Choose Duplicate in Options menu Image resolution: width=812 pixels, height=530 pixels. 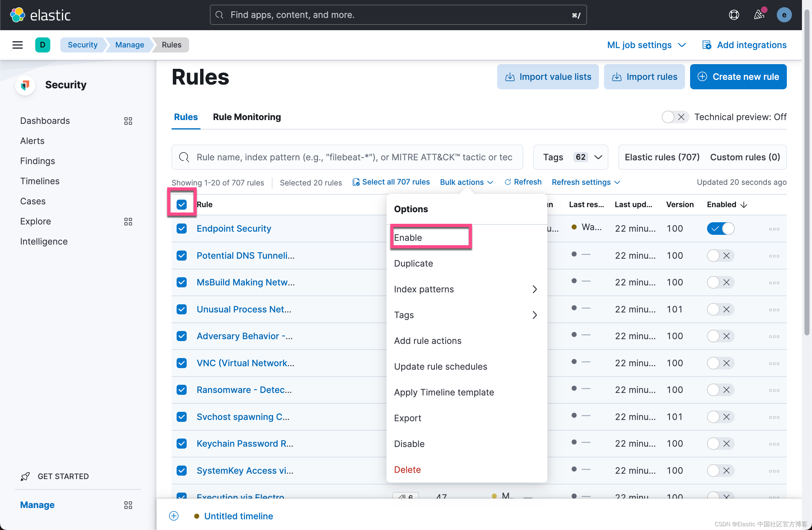coord(466,263)
